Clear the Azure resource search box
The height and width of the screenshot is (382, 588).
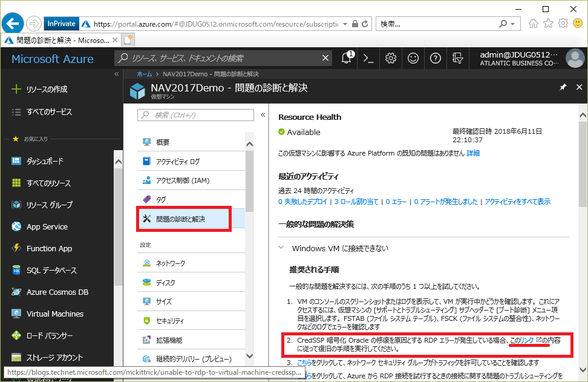[325, 58]
